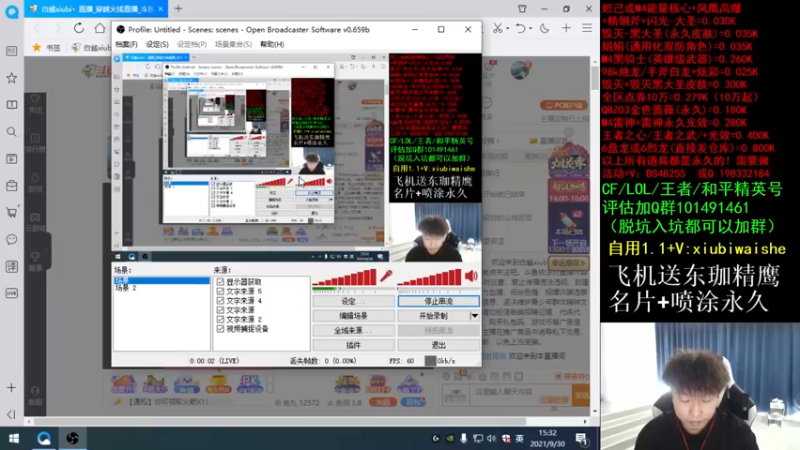This screenshot has width=800, height=450.
Task: Go to the browser home page icon
Action: pos(100,28)
